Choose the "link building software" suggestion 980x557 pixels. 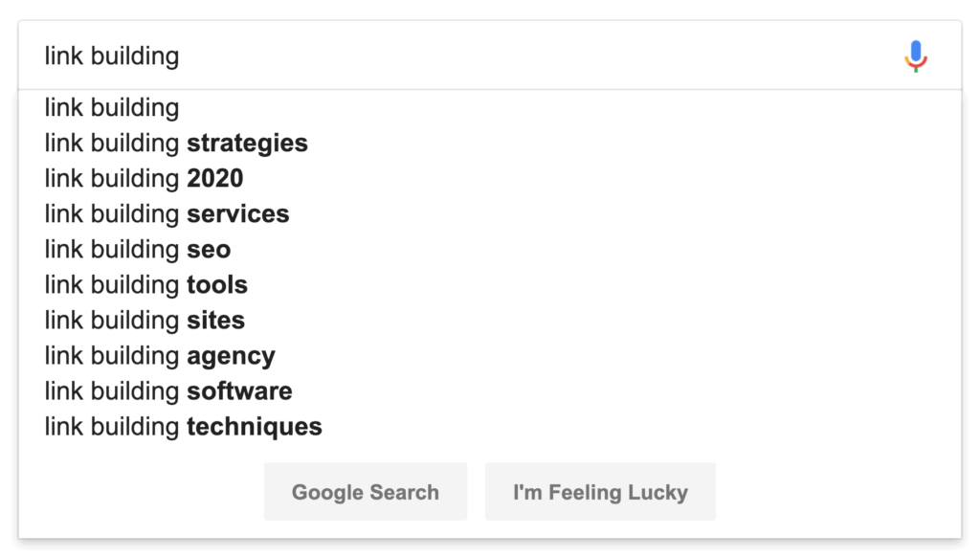[168, 391]
